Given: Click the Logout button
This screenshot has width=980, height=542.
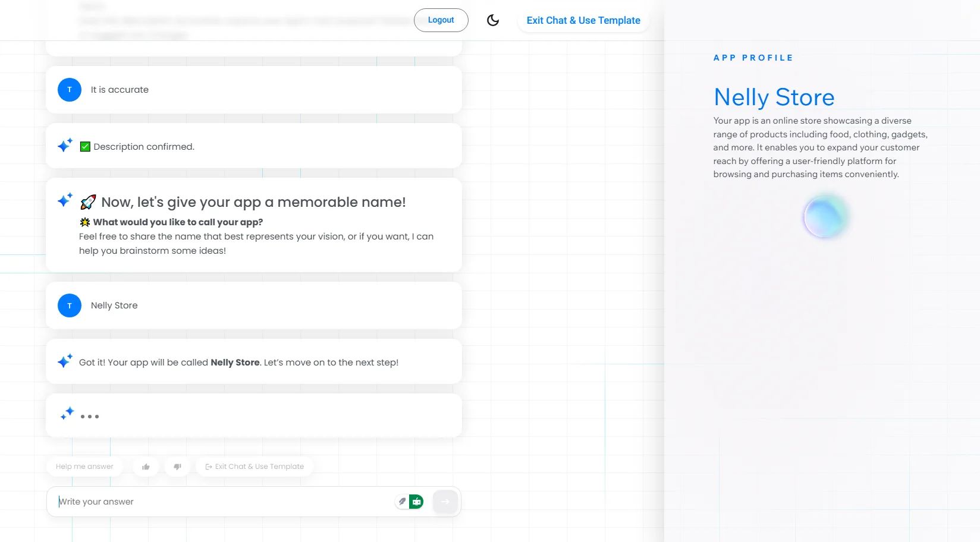Looking at the screenshot, I should click(441, 20).
